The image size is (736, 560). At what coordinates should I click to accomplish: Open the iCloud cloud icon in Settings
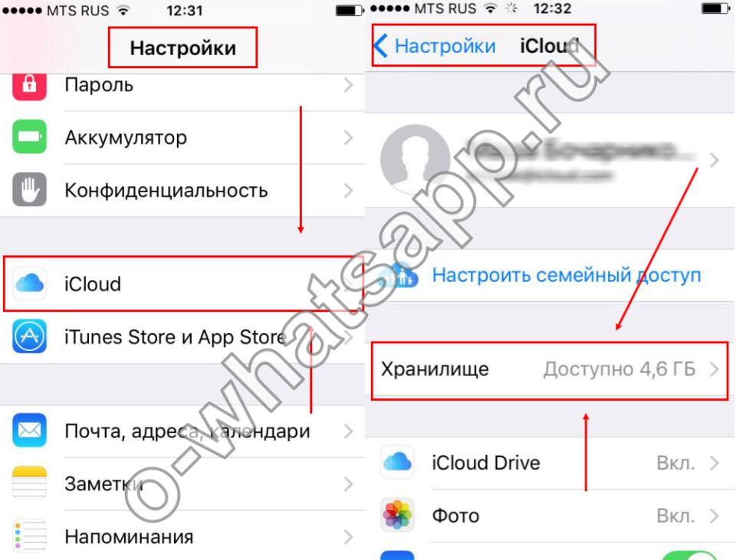pyautogui.click(x=29, y=283)
